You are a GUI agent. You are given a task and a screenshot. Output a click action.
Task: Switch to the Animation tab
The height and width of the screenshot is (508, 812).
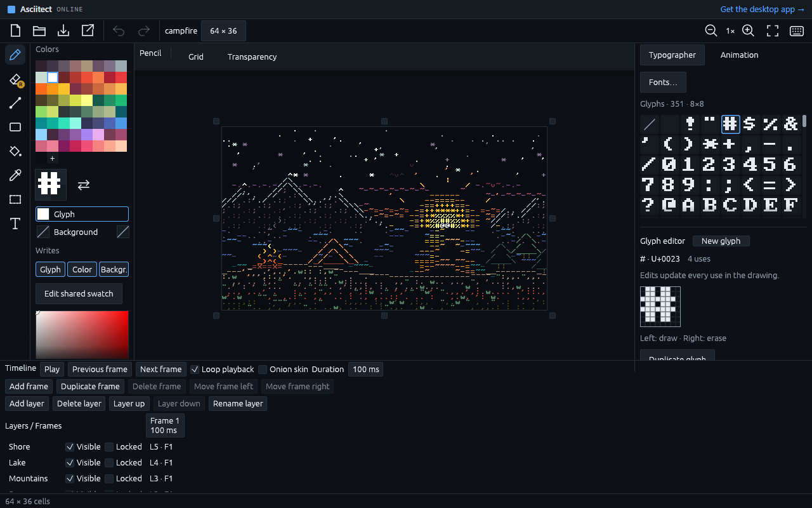tap(739, 55)
